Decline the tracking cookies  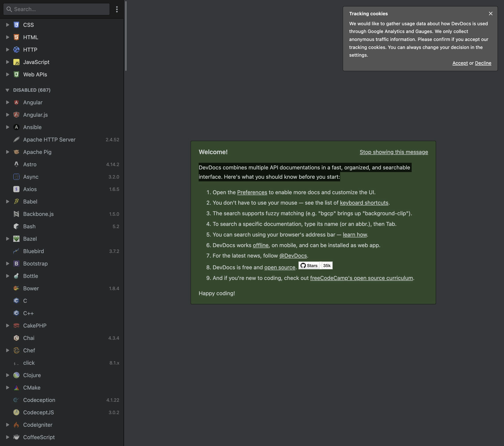(483, 63)
